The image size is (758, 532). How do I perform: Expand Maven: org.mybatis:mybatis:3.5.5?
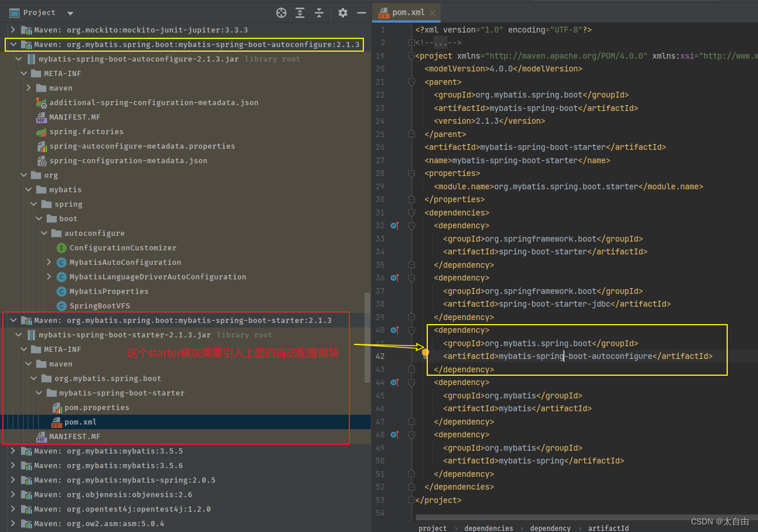(13, 451)
